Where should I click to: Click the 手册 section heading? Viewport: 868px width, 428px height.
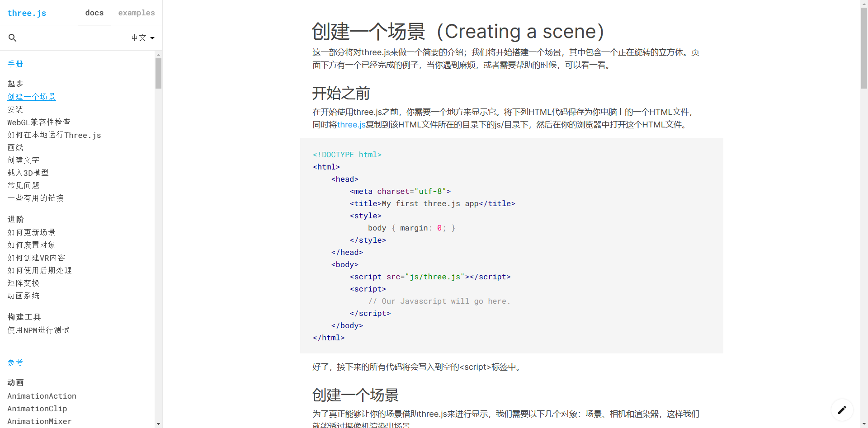pyautogui.click(x=15, y=64)
